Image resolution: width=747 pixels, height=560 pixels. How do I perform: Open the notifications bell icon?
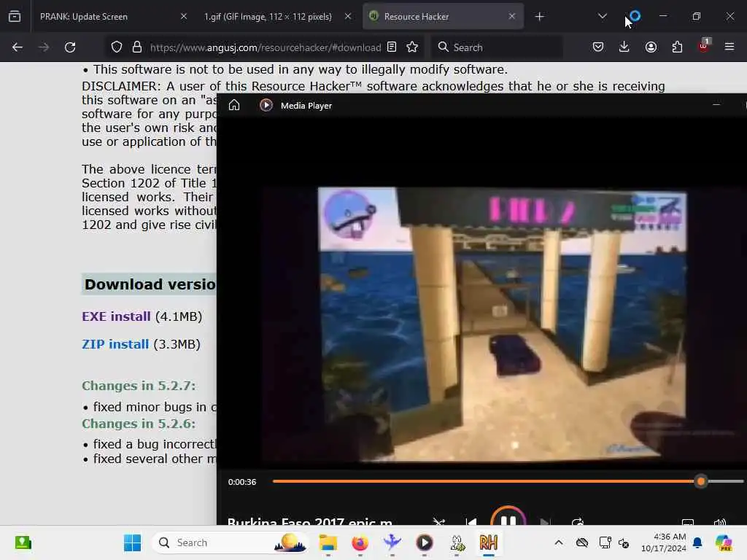click(697, 542)
